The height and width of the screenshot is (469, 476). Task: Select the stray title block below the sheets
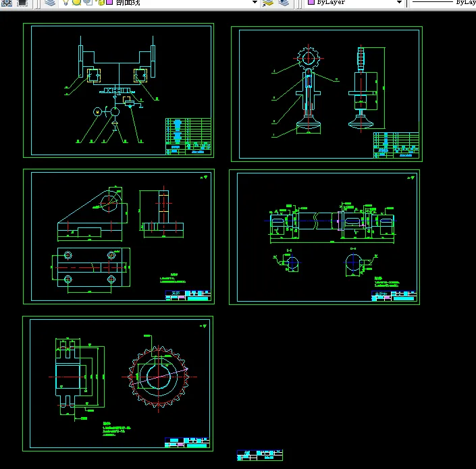point(260,456)
